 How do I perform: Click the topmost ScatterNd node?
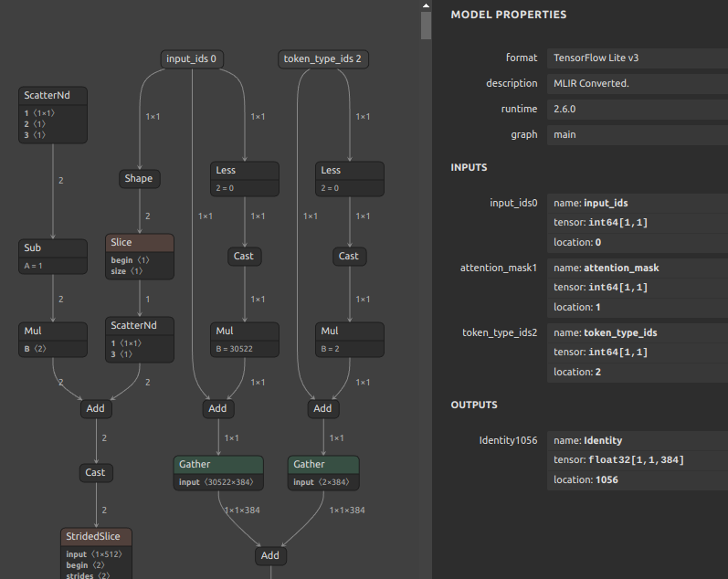click(53, 115)
